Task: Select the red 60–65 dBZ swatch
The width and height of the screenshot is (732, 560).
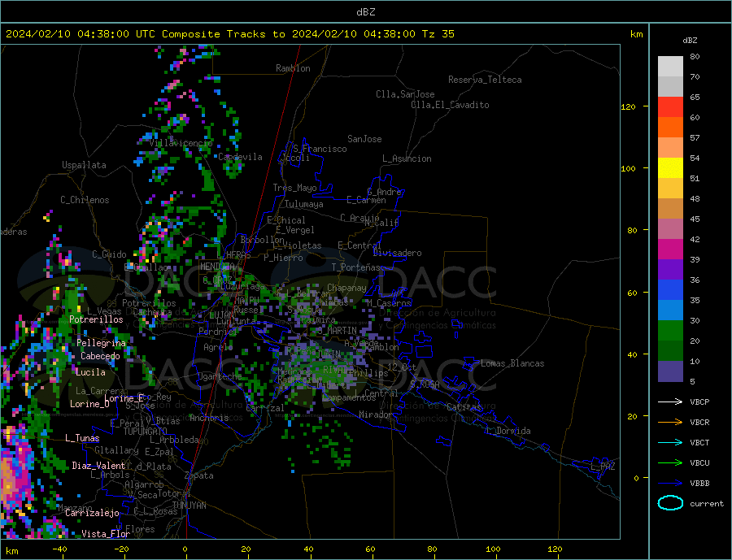Action: point(670,106)
